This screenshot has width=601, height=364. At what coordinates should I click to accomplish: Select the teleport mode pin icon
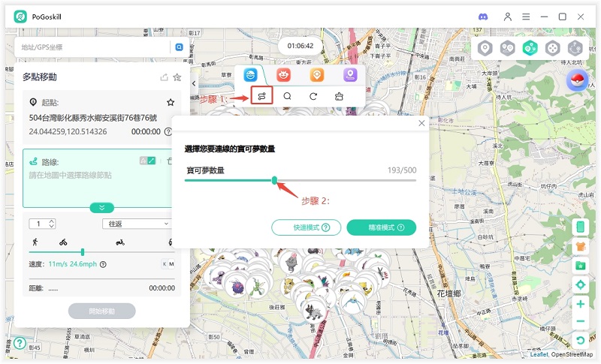pyautogui.click(x=485, y=49)
